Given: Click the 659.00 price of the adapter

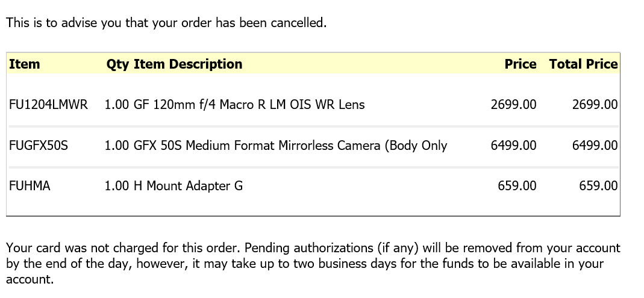Looking at the screenshot, I should pyautogui.click(x=517, y=186).
